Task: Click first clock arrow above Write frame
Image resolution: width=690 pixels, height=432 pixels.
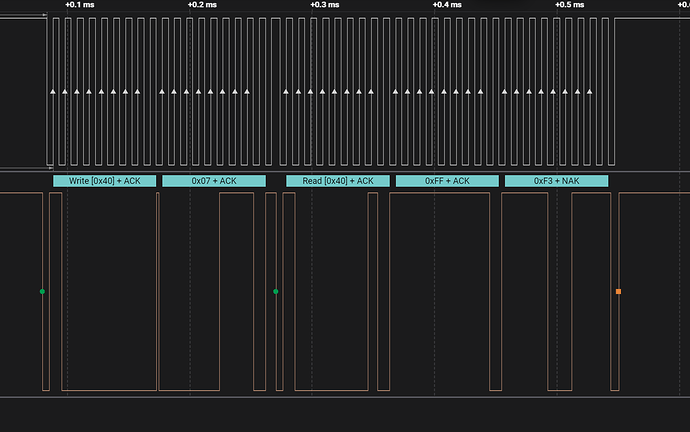Action: pyautogui.click(x=52, y=92)
